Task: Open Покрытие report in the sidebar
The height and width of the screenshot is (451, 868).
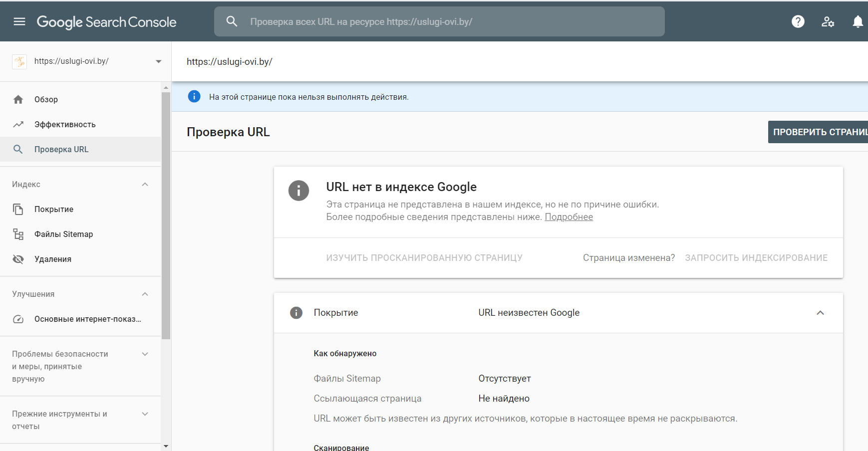Action: pos(81,209)
